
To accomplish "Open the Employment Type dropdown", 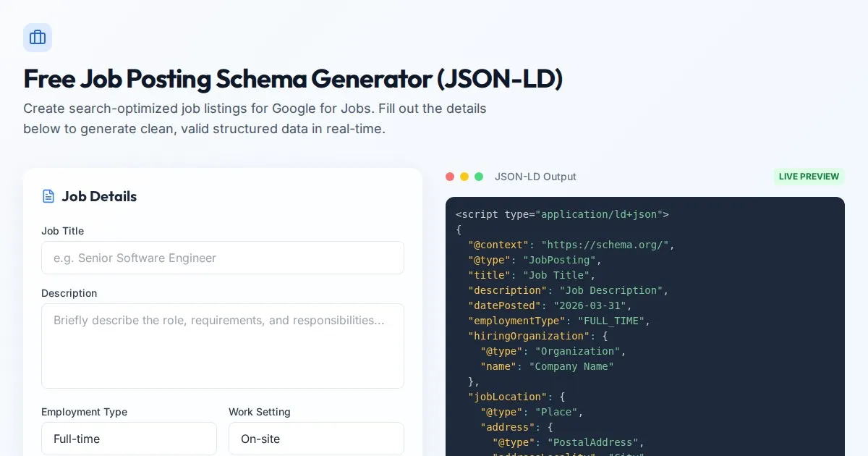I will (129, 439).
